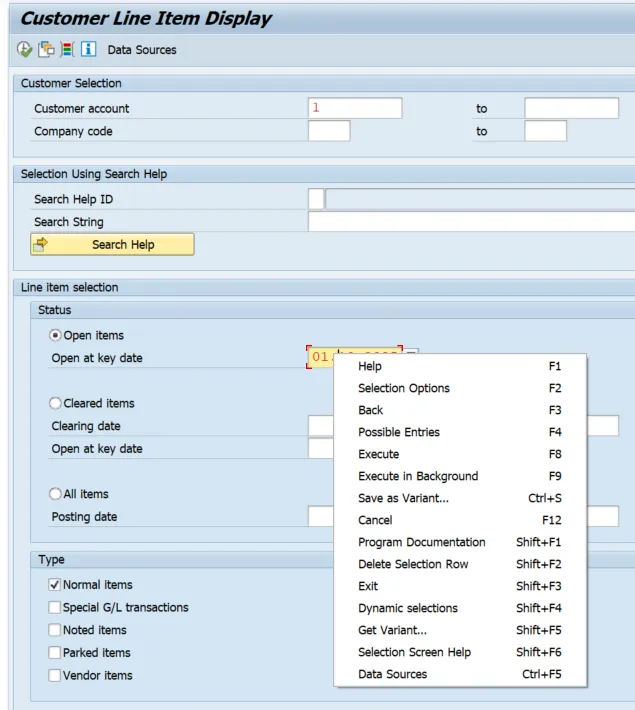The height and width of the screenshot is (710, 635).
Task: Click Execute in Background menu item
Action: coord(418,476)
